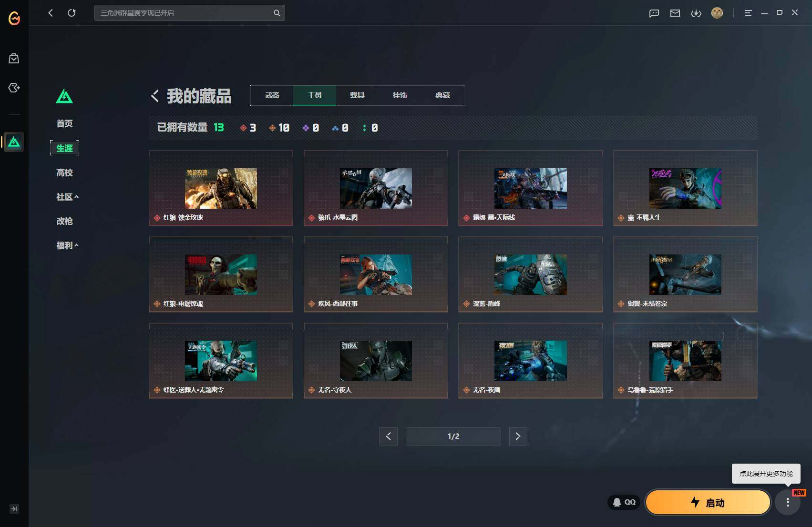
Task: Click the green Delta Force logo above 首页
Action: pyautogui.click(x=64, y=96)
